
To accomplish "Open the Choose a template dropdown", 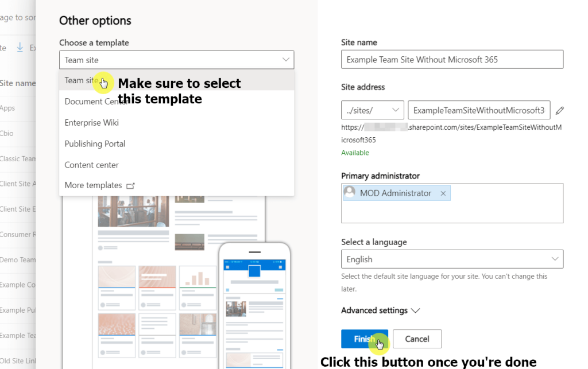I will 176,60.
